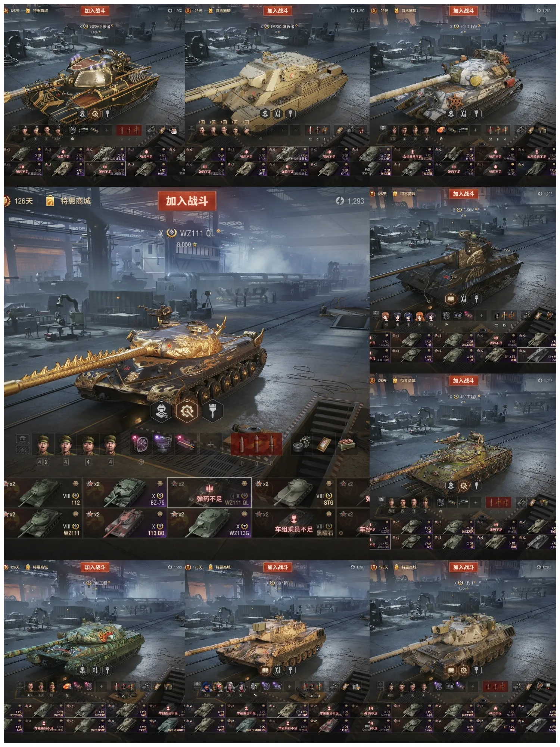Select the tier VIII STG tank in the carousel
This screenshot has height=747, width=560.
pos(294,493)
